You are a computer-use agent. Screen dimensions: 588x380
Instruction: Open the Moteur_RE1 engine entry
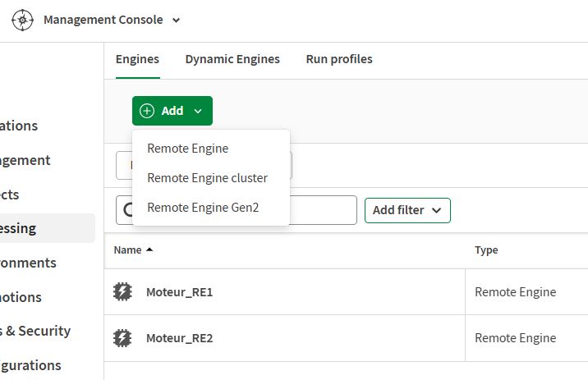[x=179, y=292]
